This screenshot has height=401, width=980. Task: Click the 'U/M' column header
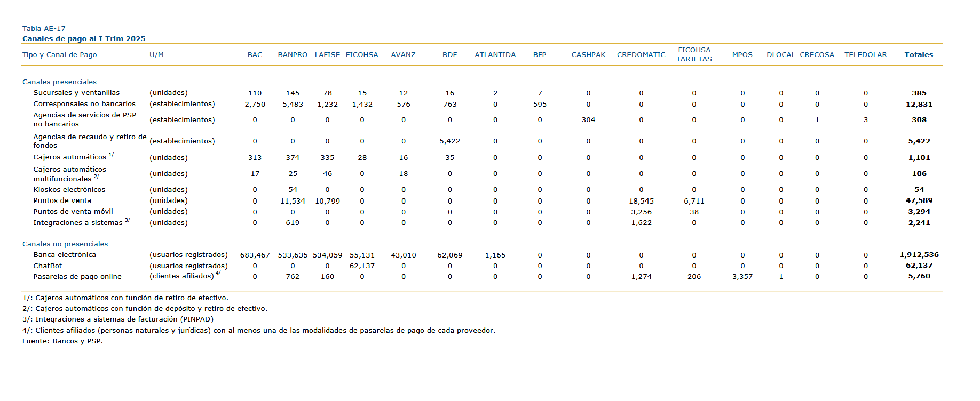coord(157,55)
